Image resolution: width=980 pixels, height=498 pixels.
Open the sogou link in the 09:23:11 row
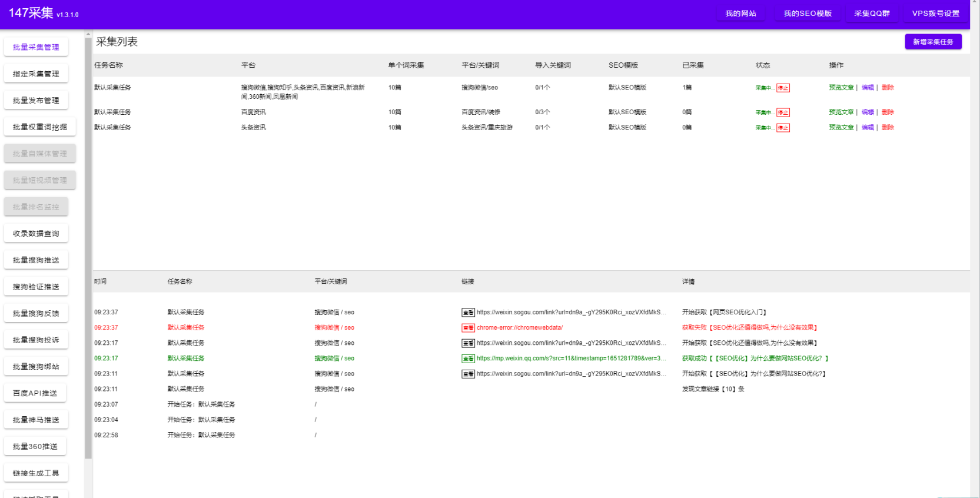coord(572,374)
